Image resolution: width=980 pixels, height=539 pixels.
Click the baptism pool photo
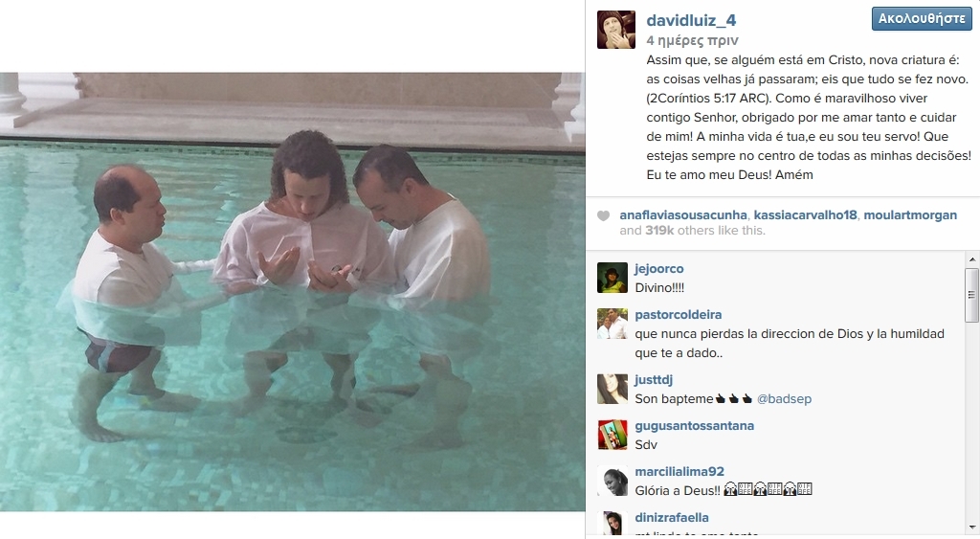pos(293,292)
